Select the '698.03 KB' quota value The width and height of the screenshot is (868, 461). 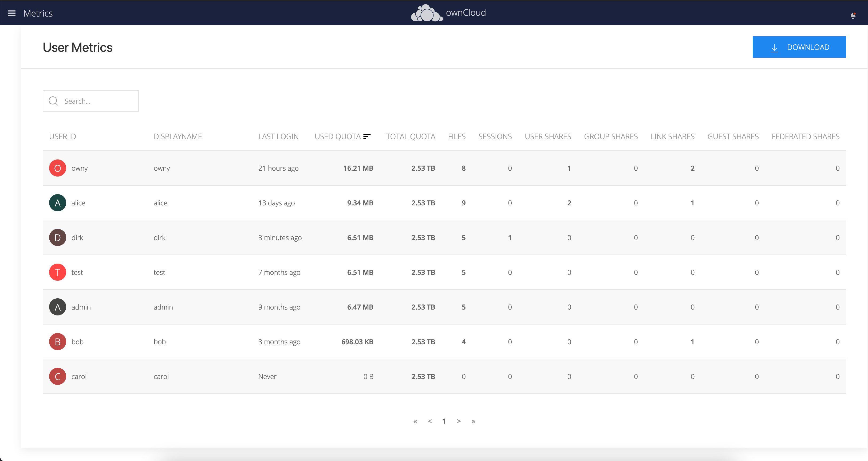pyautogui.click(x=357, y=342)
